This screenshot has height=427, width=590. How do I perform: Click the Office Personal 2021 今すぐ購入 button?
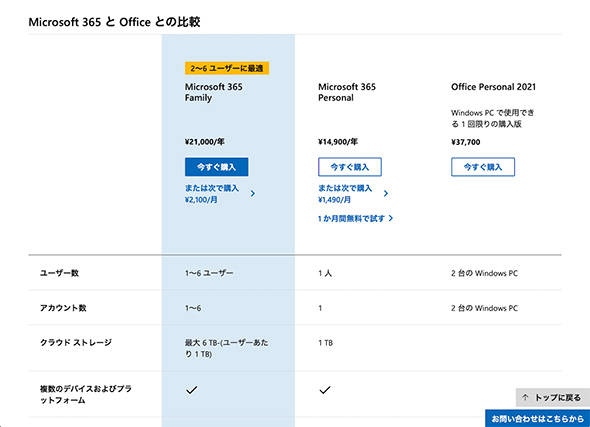(x=483, y=167)
